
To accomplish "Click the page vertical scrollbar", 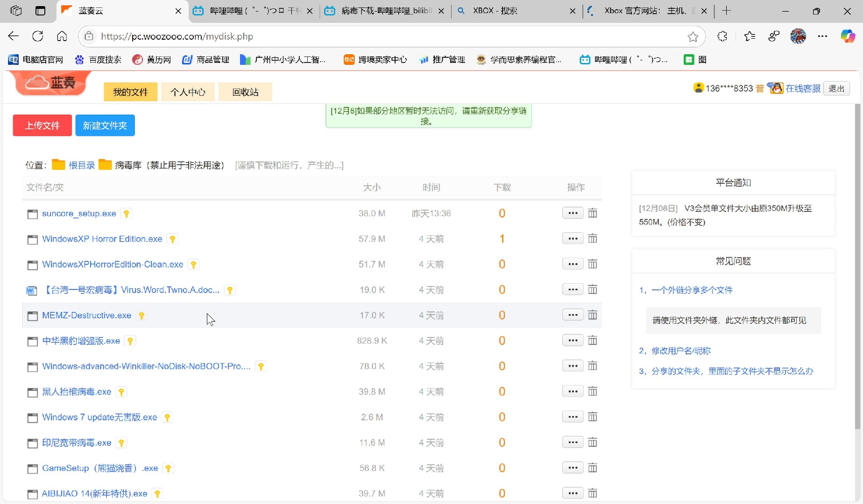I will coord(857,266).
